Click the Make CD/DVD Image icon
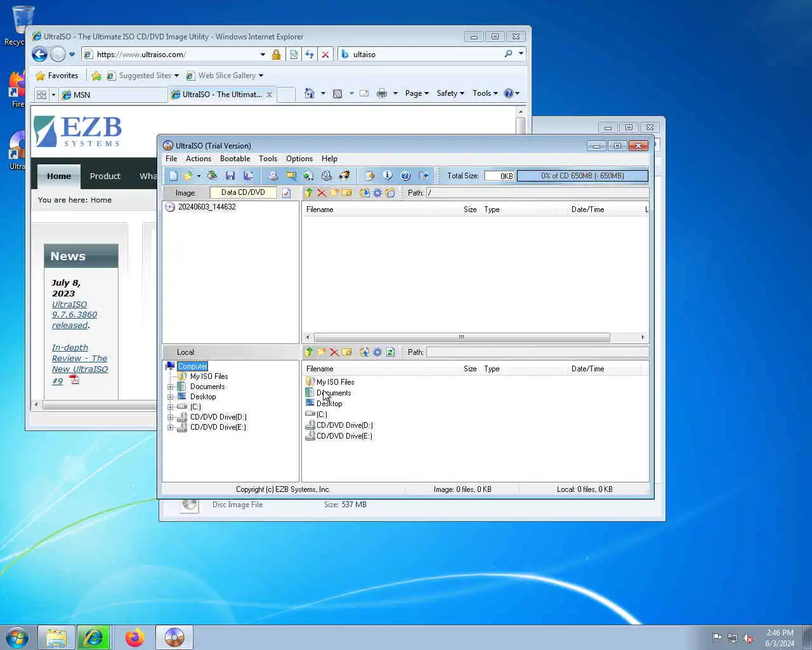The image size is (812, 650). coord(273,176)
